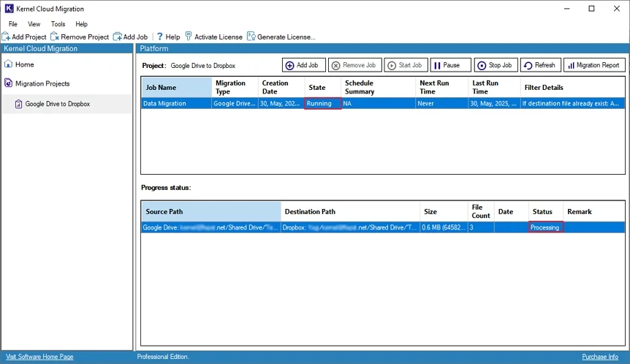
Task: Click the Schedule Summary column header
Action: tap(378, 87)
